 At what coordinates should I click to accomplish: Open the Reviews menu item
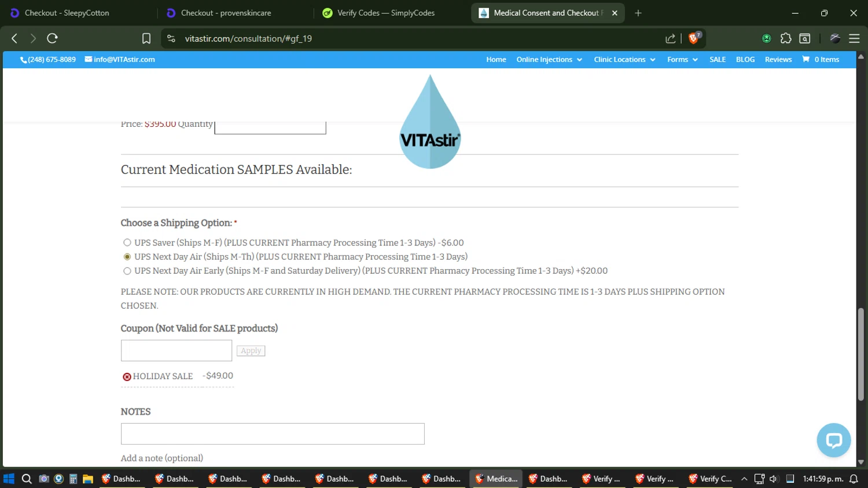coord(778,60)
